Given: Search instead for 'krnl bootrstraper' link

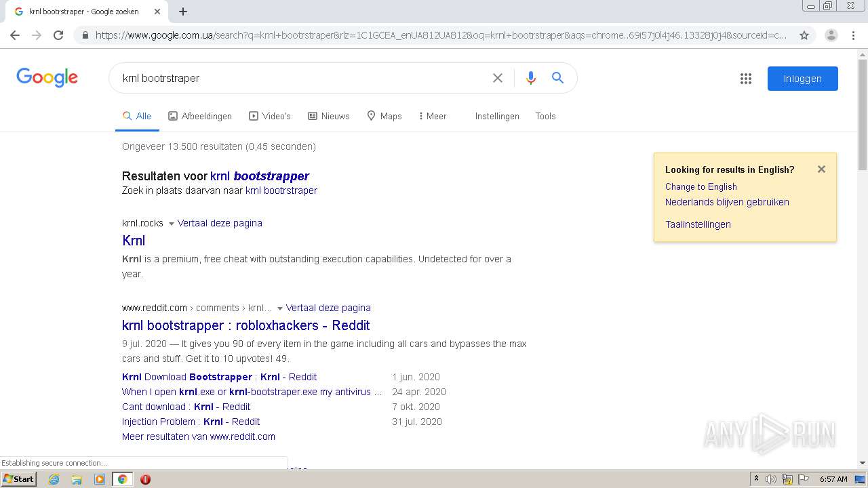Looking at the screenshot, I should click(x=281, y=190).
